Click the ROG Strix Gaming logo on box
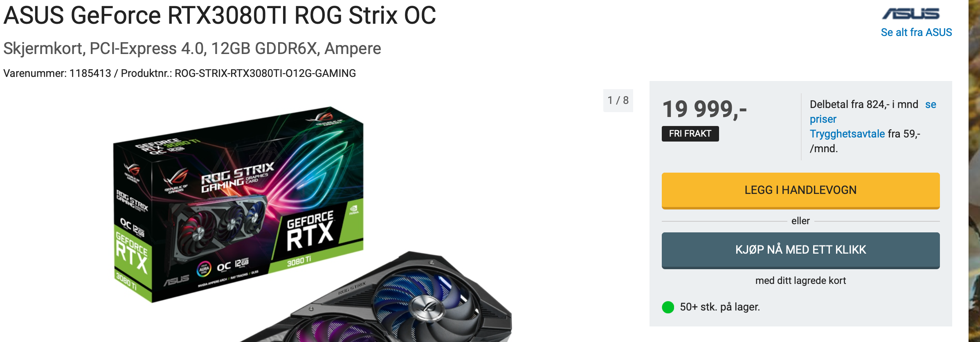The width and height of the screenshot is (980, 342). 237,177
